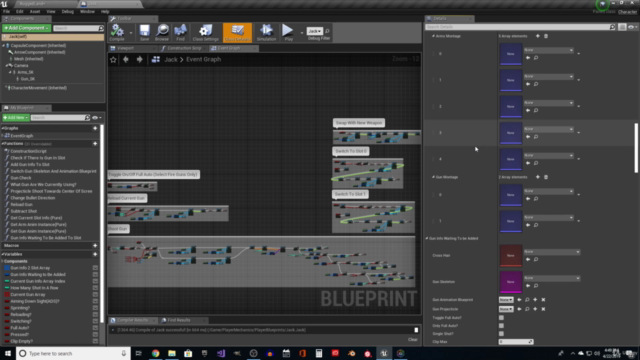Toggle visibility of How Many Shot In A Row
The image size is (640, 360).
95,288
